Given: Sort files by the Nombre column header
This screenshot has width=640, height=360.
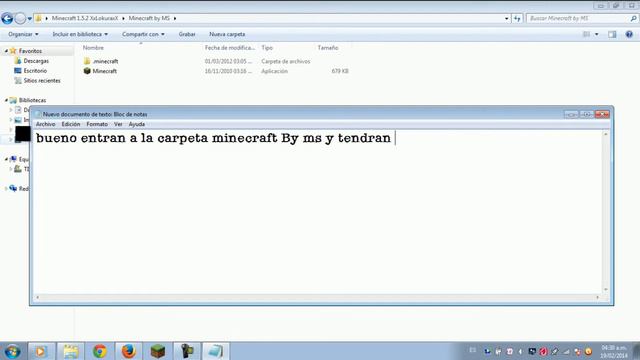Looking at the screenshot, I should tap(93, 48).
